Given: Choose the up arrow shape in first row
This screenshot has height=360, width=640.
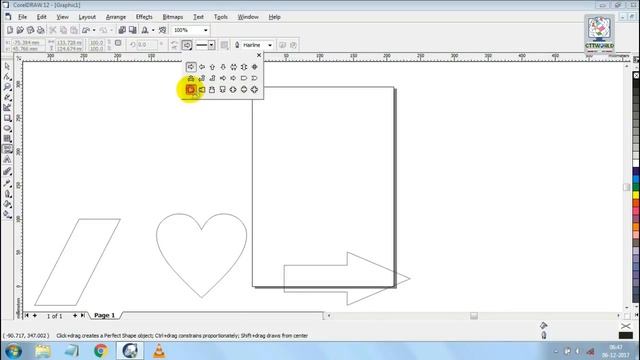Looking at the screenshot, I should [x=212, y=67].
